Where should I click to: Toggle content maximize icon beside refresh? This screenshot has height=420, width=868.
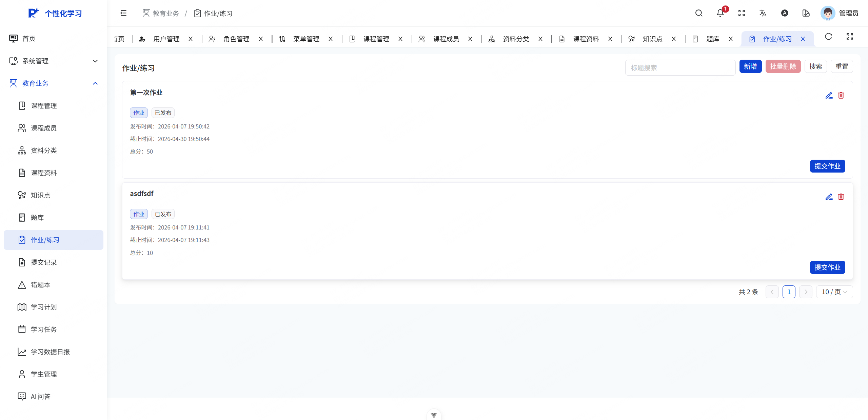click(850, 37)
